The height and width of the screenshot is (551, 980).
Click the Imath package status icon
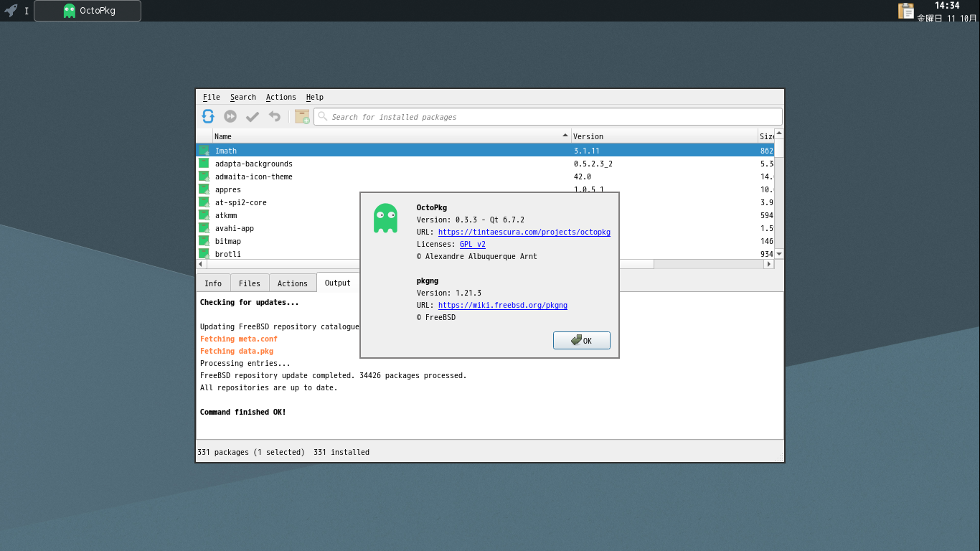click(x=204, y=151)
